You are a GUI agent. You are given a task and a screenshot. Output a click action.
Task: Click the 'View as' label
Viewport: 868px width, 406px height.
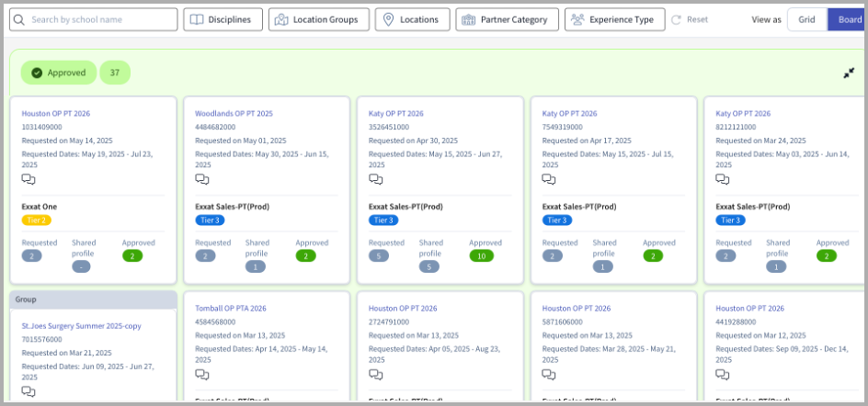pos(766,20)
